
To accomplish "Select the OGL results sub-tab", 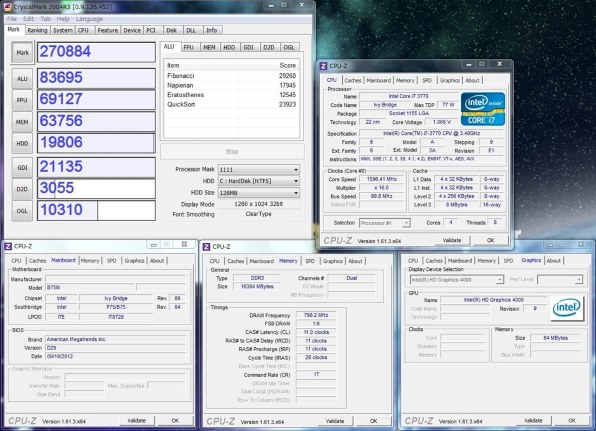I will click(x=289, y=48).
